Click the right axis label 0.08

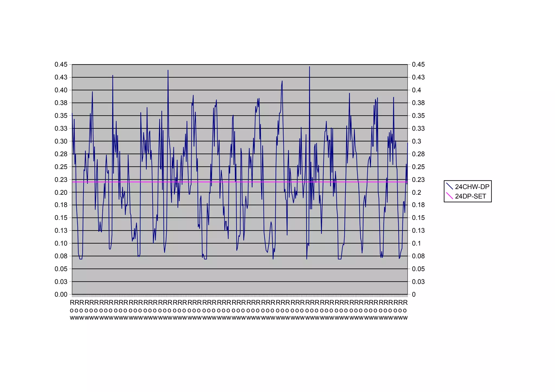[x=418, y=256]
